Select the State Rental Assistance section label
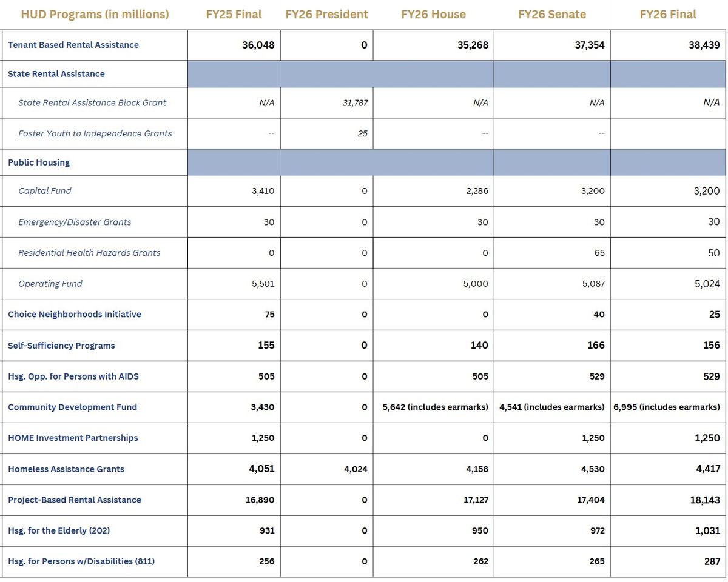This screenshot has width=728, height=582. 56,74
